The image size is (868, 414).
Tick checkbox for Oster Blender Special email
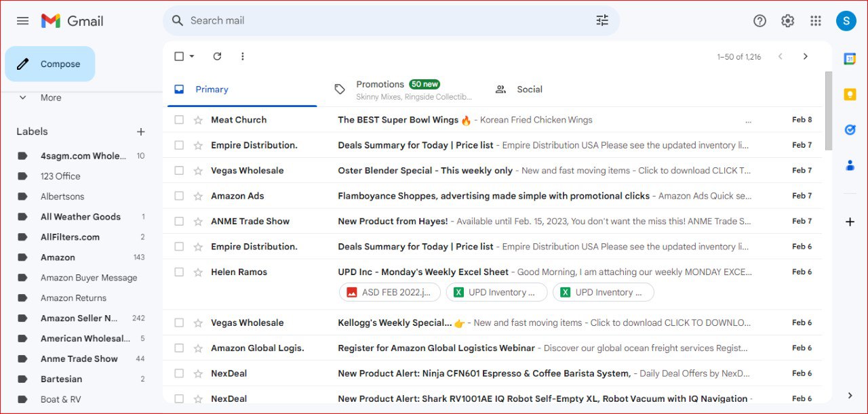[179, 170]
